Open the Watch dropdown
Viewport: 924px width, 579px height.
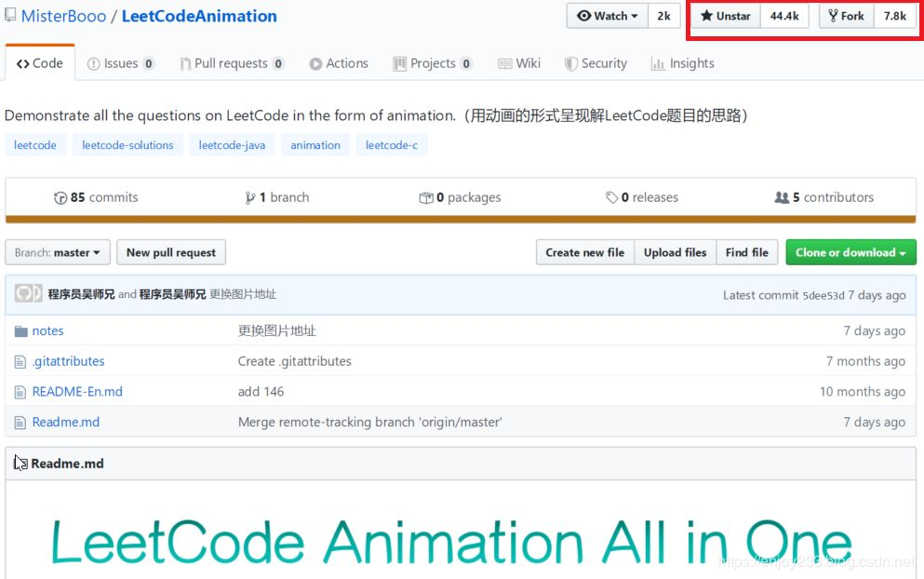pos(608,16)
